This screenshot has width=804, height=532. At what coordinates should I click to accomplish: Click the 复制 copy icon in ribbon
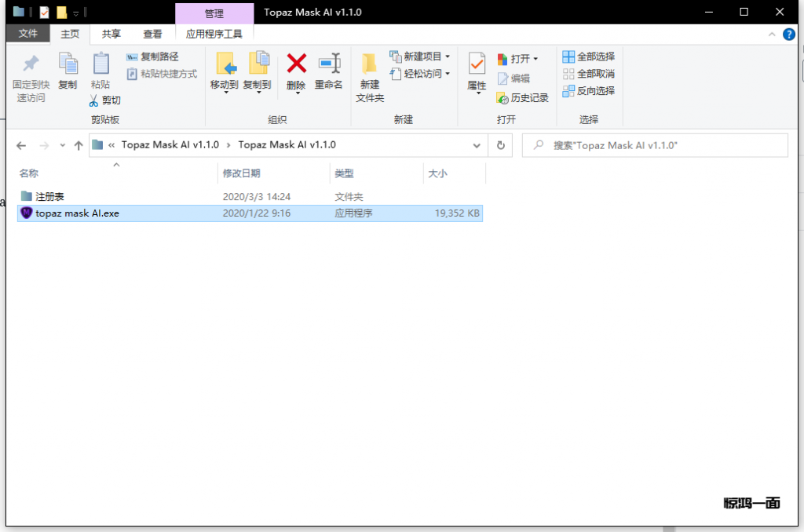68,64
